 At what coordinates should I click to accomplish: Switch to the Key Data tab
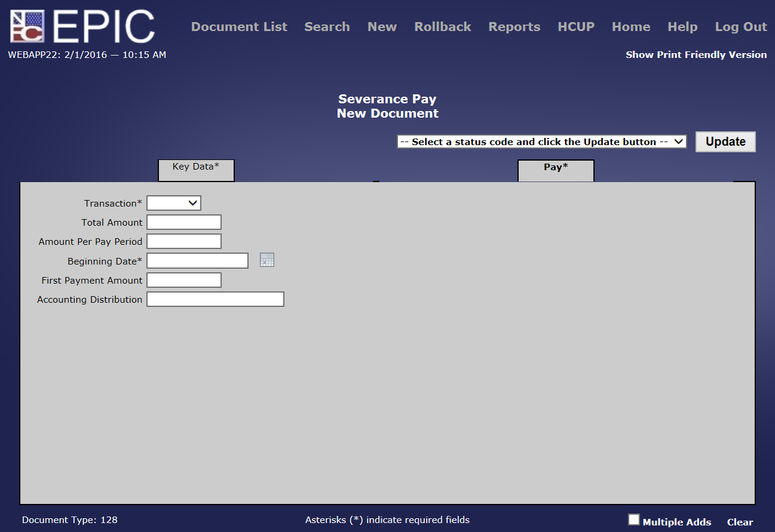196,170
